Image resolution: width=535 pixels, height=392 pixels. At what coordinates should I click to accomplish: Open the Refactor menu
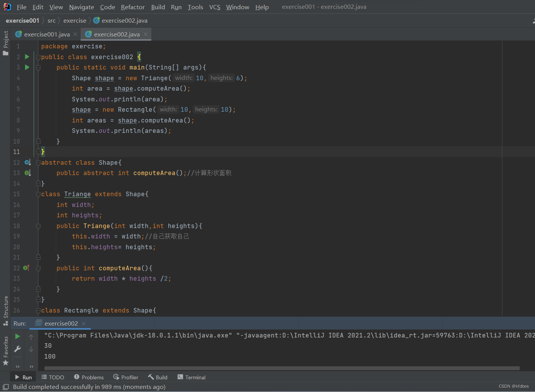click(x=133, y=7)
